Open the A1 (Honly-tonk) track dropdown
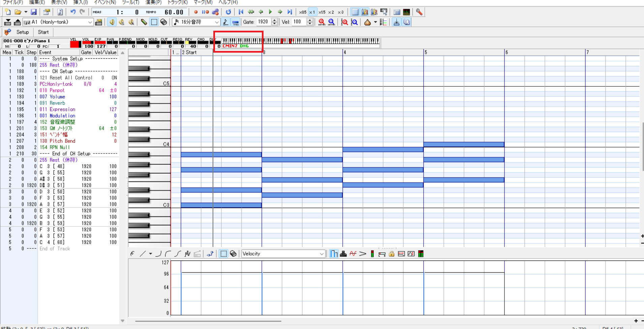The height and width of the screenshot is (329, 644). coord(90,22)
